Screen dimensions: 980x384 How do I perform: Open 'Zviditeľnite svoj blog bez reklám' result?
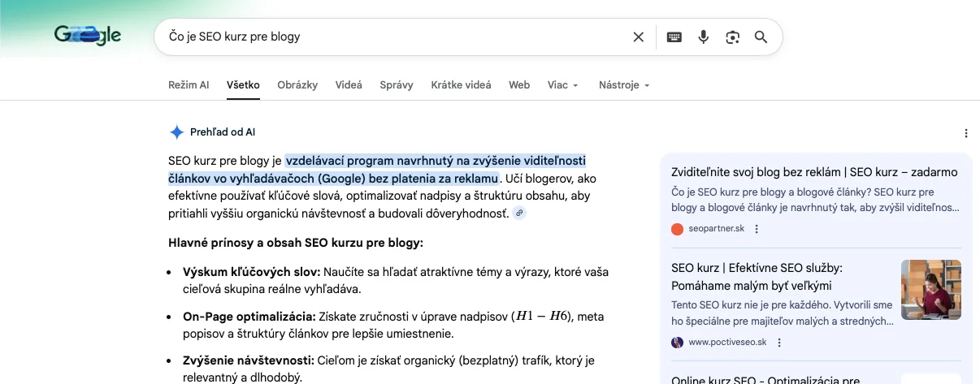[814, 172]
